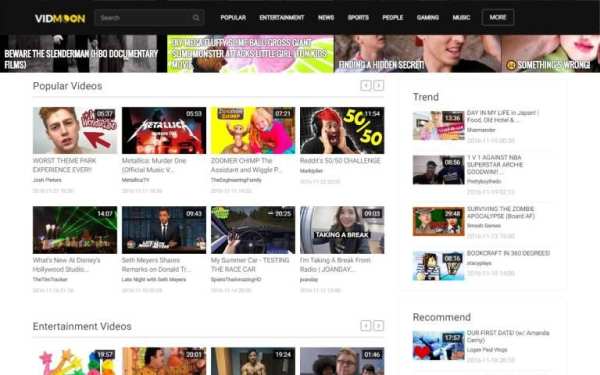
Task: Open the POPULAR menu item
Action: click(233, 18)
